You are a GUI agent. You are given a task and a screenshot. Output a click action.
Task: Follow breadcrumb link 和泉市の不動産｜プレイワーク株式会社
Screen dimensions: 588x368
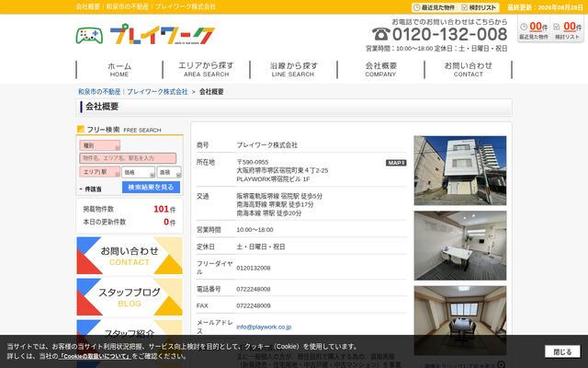[x=132, y=92]
